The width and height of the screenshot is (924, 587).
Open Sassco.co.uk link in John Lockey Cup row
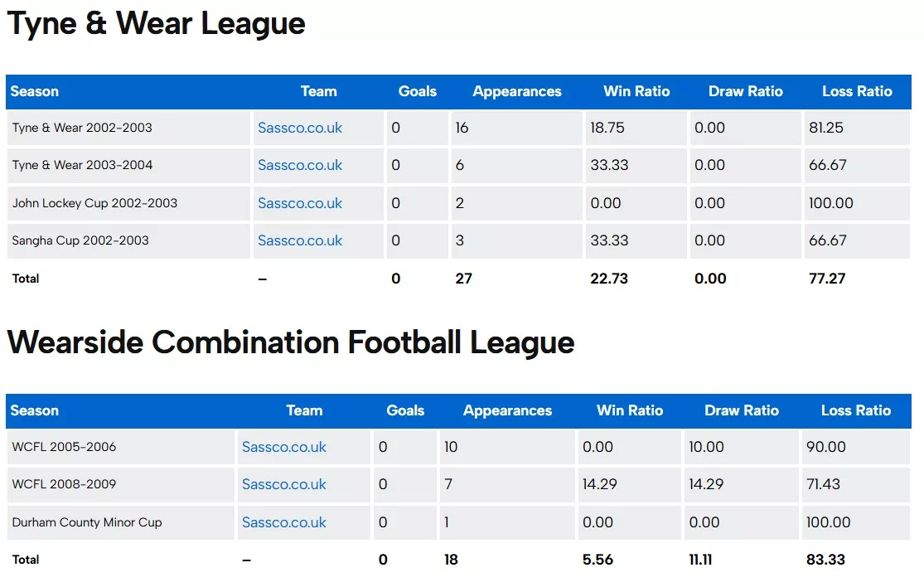pyautogui.click(x=300, y=203)
